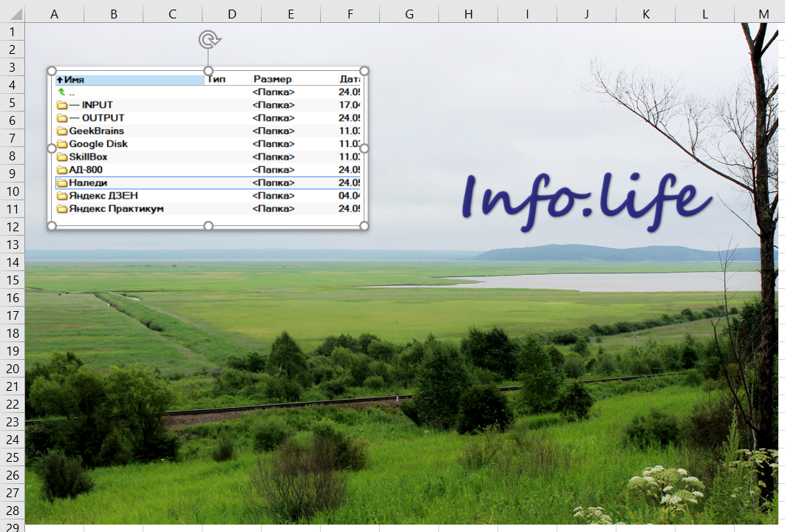The width and height of the screenshot is (785, 532).
Task: Select row 5 header
Action: coord(13,103)
